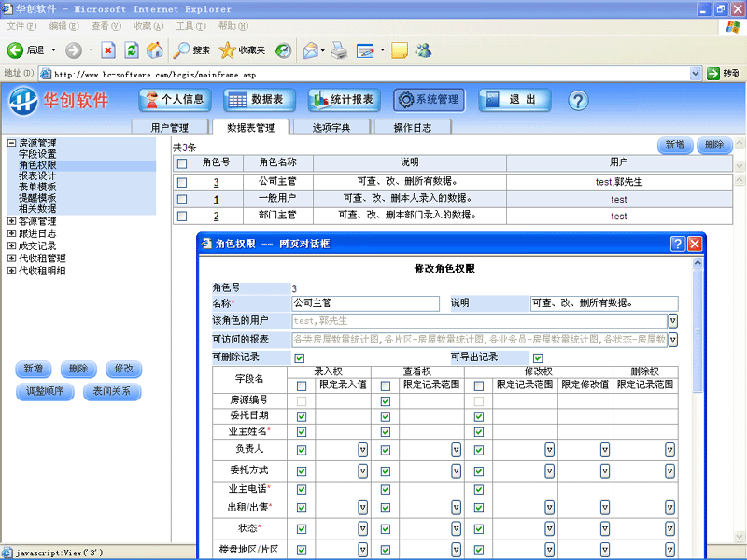Screen dimensions: 747x560
Task: Open the 工具(T) menu
Action: [x=190, y=25]
